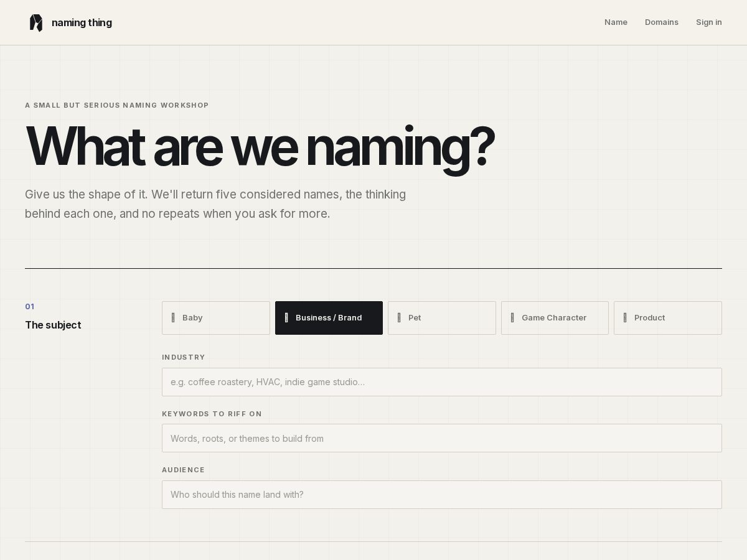Click 'The subject' section label

(x=53, y=325)
